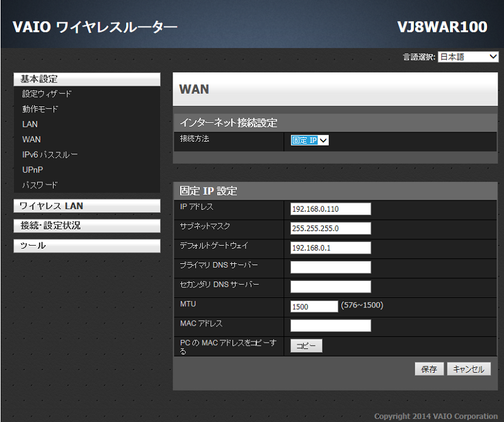Open the UPnP settings page
This screenshot has height=422, width=504.
(x=33, y=169)
